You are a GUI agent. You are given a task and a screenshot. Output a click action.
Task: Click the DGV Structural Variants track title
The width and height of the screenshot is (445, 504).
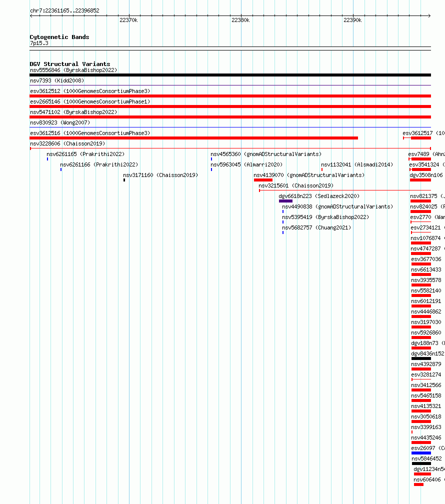pos(70,64)
